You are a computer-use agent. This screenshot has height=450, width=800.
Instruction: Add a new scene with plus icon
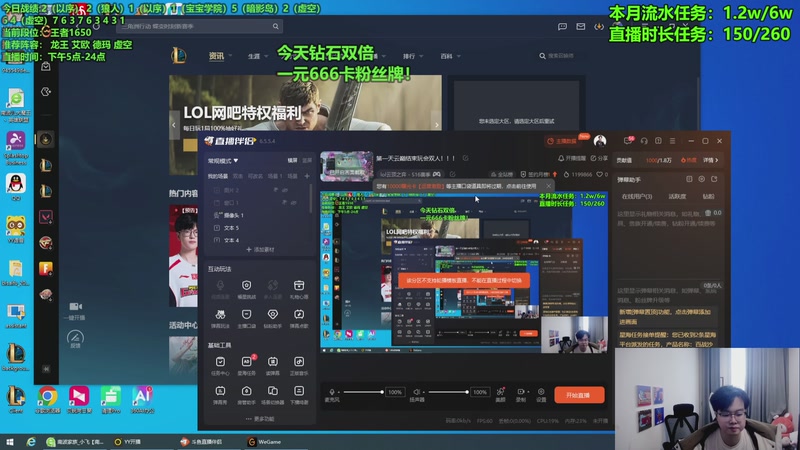coord(307,176)
